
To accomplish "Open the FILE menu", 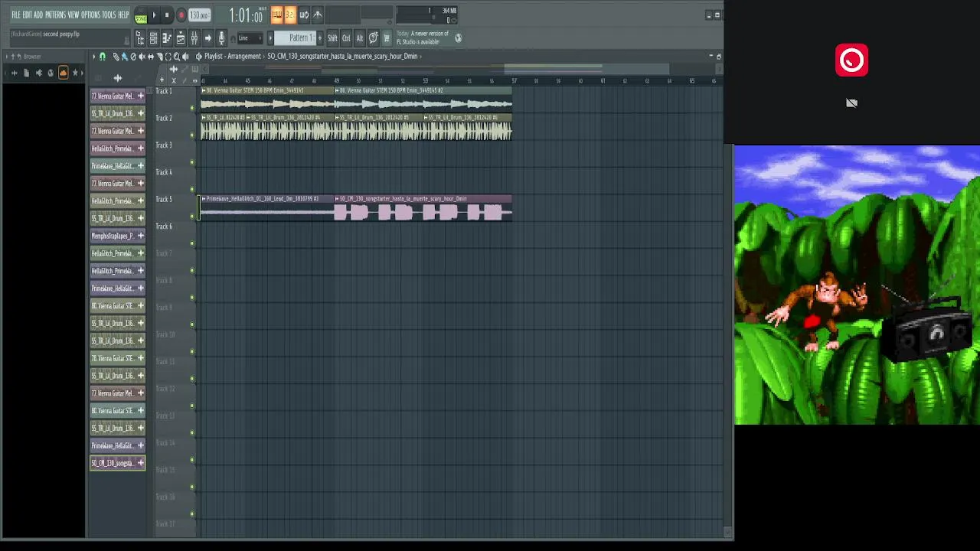I will (16, 15).
